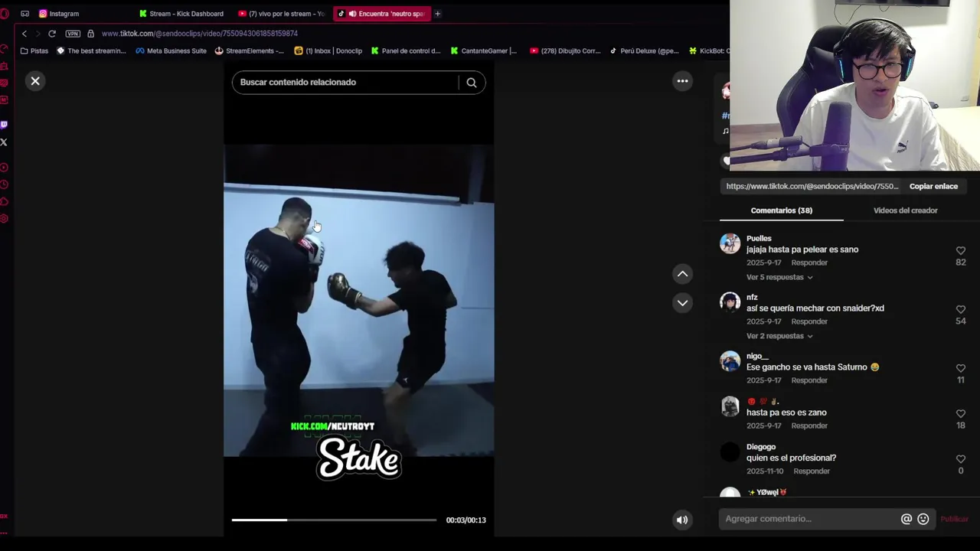Switch to 'Stream - Kick Dashboard' tab
This screenshot has height=551, width=980.
(181, 14)
